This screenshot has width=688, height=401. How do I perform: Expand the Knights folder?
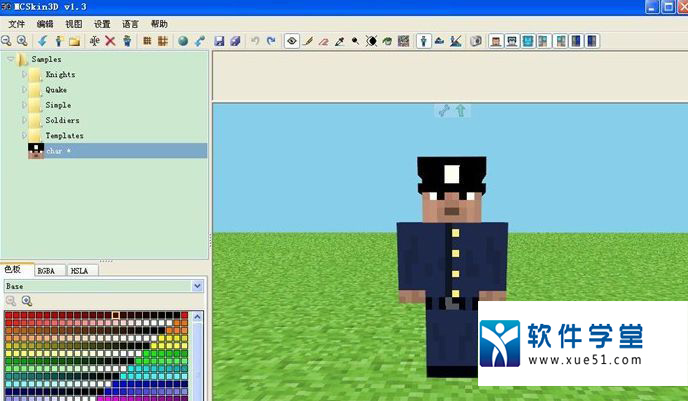pyautogui.click(x=25, y=74)
